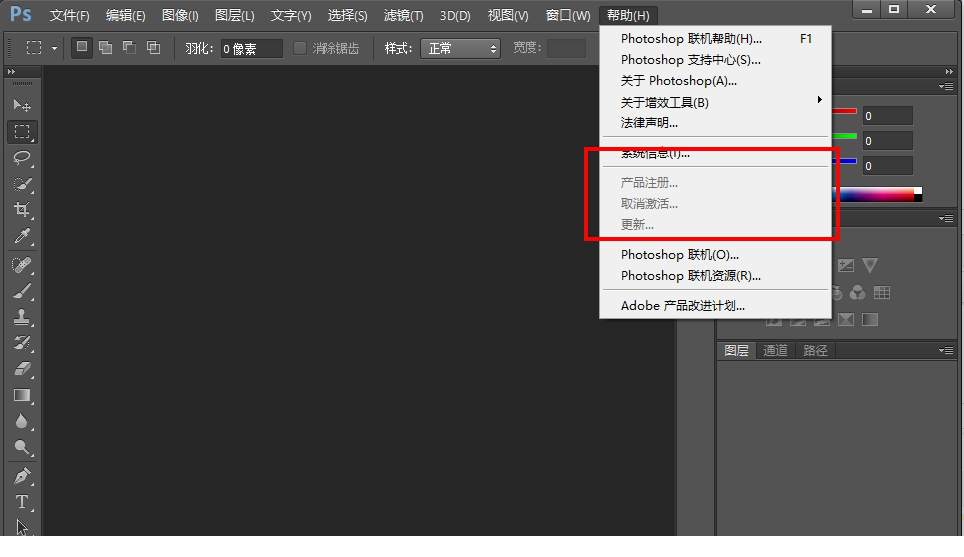The image size is (964, 557).
Task: Click the color spectrum ramp
Action: click(877, 195)
